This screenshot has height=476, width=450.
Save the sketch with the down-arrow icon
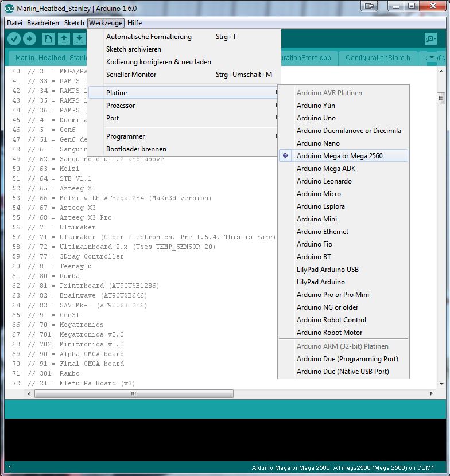79,39
